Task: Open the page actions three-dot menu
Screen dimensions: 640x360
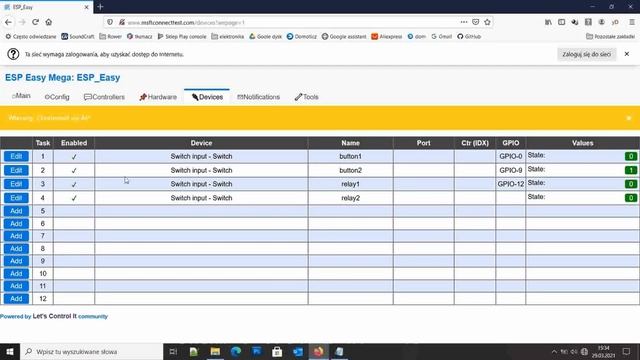Action: [x=464, y=22]
